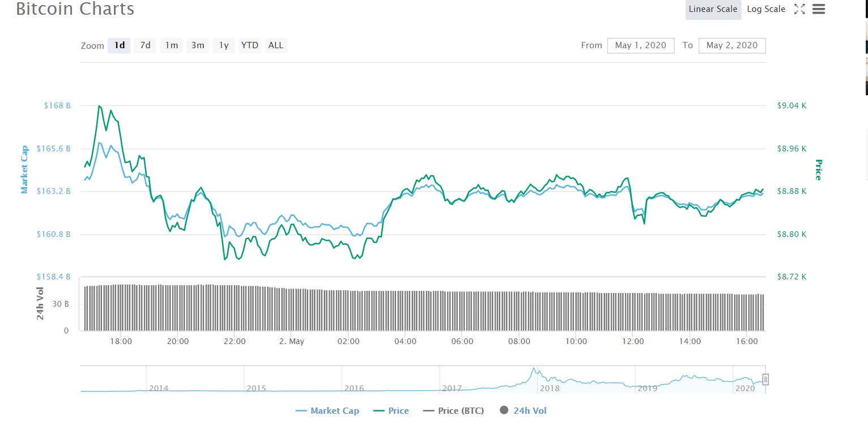The width and height of the screenshot is (868, 424).
Task: Toggle Market Cap series in legend
Action: coord(327,411)
